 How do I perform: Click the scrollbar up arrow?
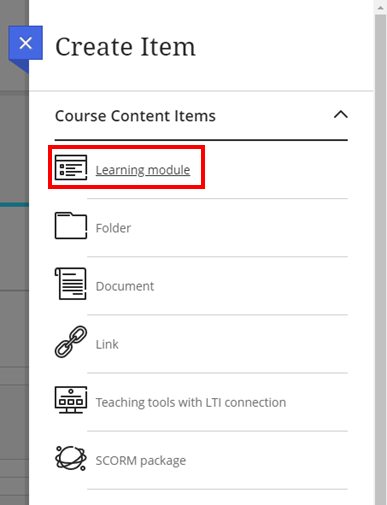[x=380, y=7]
